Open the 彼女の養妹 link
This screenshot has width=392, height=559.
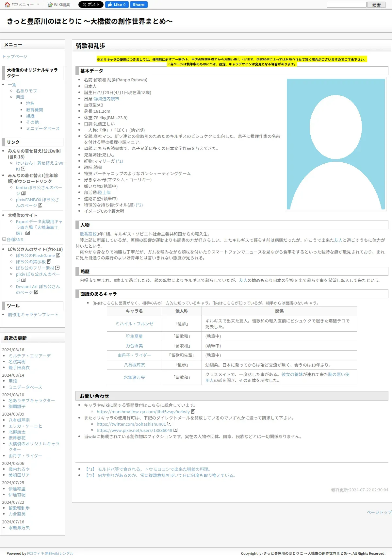[x=292, y=374]
